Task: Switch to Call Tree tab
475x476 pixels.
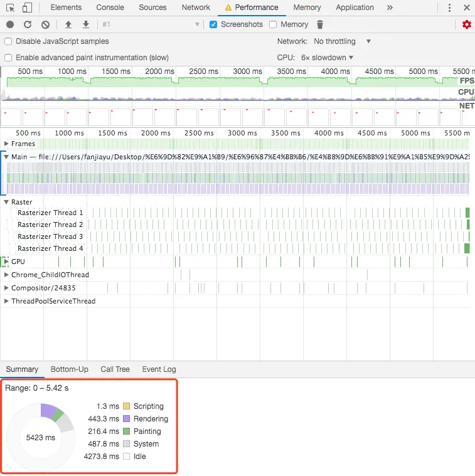Action: click(115, 369)
